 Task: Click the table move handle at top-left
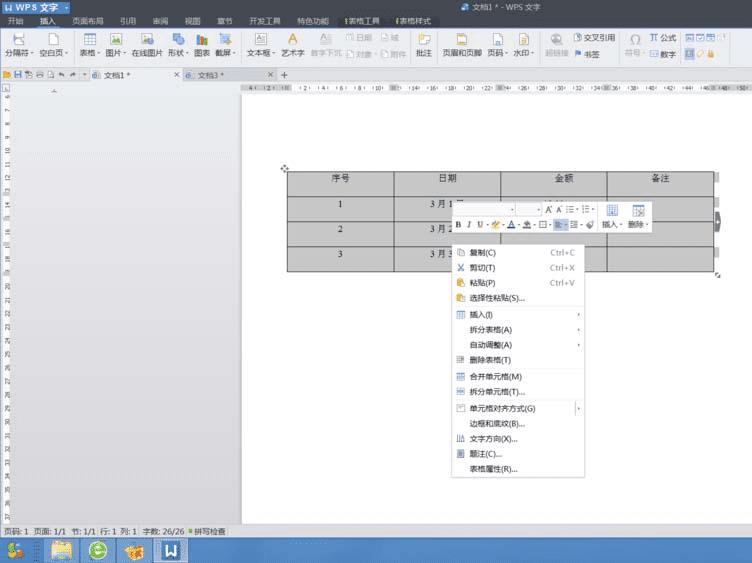pyautogui.click(x=284, y=168)
